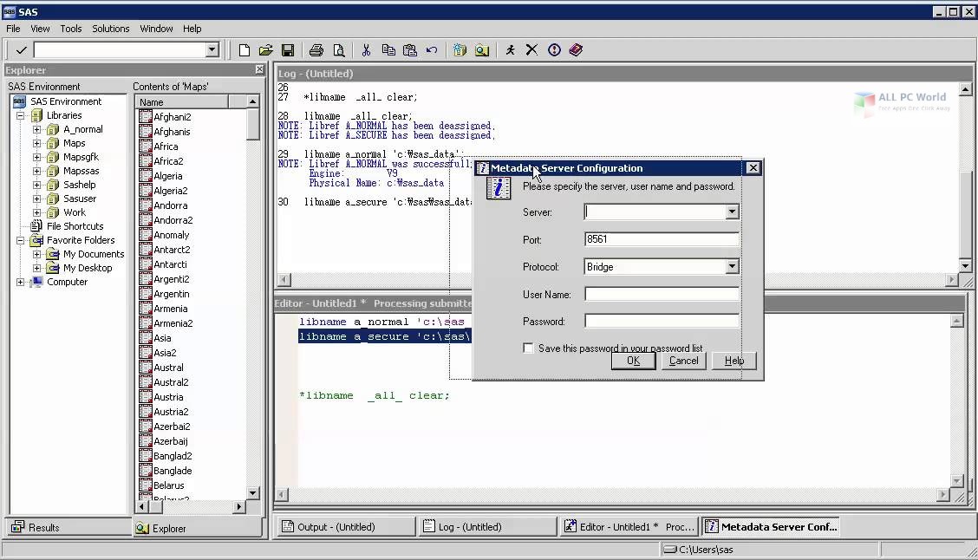Save using the floppy disk icon

click(x=288, y=50)
